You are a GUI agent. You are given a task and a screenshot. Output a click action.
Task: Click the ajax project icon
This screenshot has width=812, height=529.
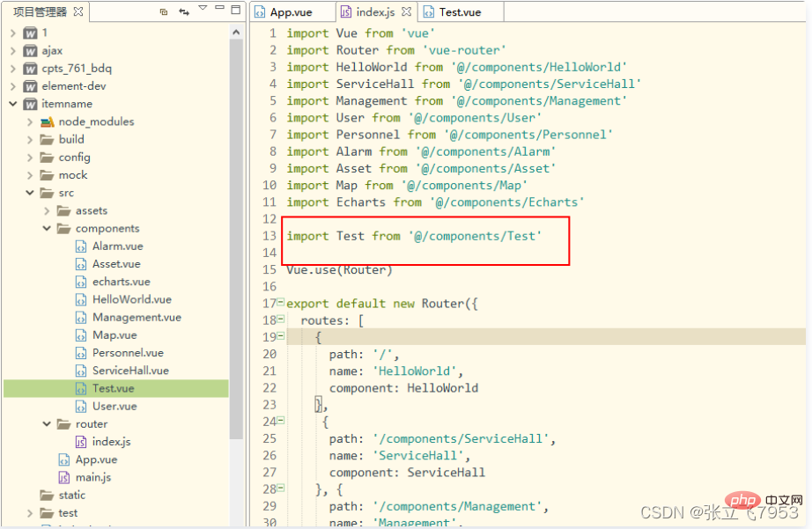coord(31,51)
